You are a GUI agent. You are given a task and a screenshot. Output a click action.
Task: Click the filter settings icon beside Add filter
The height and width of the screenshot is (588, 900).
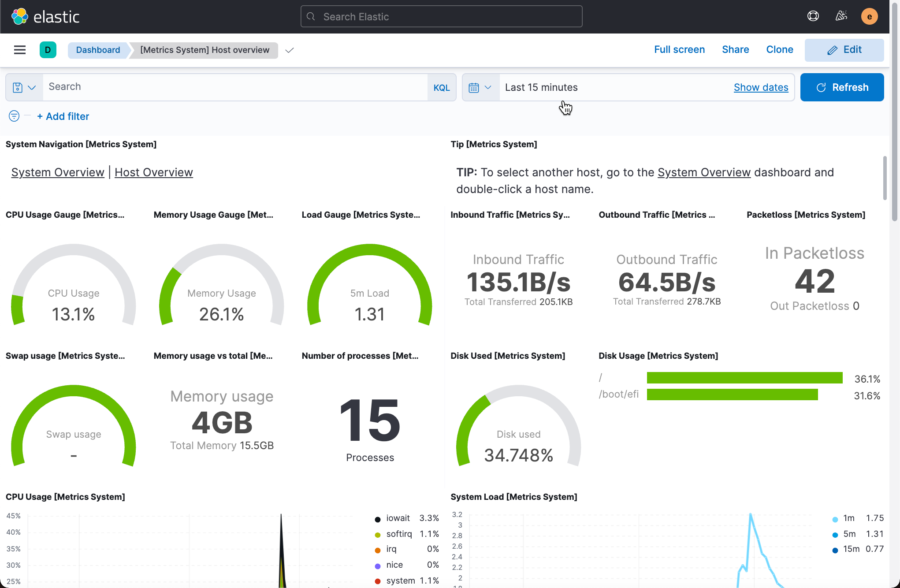point(14,116)
